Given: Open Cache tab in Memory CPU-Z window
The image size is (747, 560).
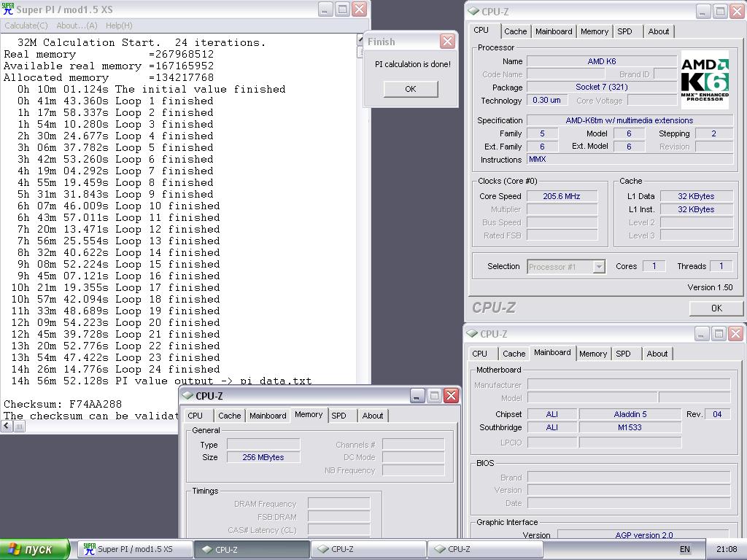Looking at the screenshot, I should click(229, 416).
